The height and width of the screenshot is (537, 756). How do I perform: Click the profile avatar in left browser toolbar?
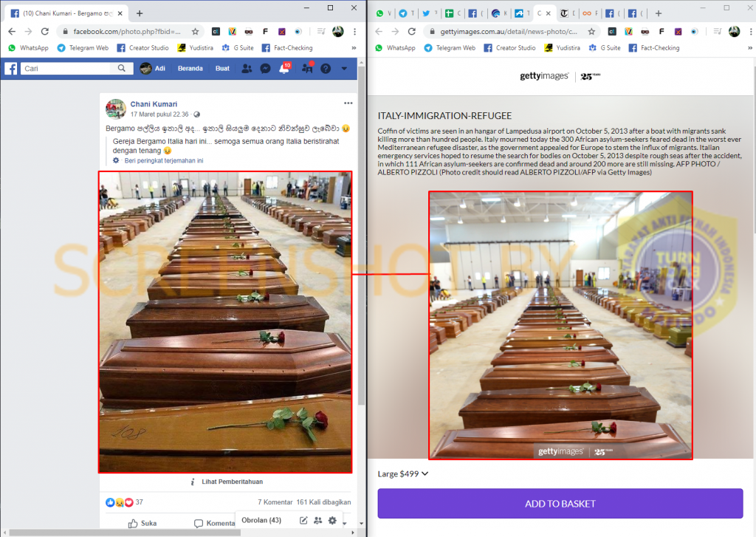(x=338, y=31)
